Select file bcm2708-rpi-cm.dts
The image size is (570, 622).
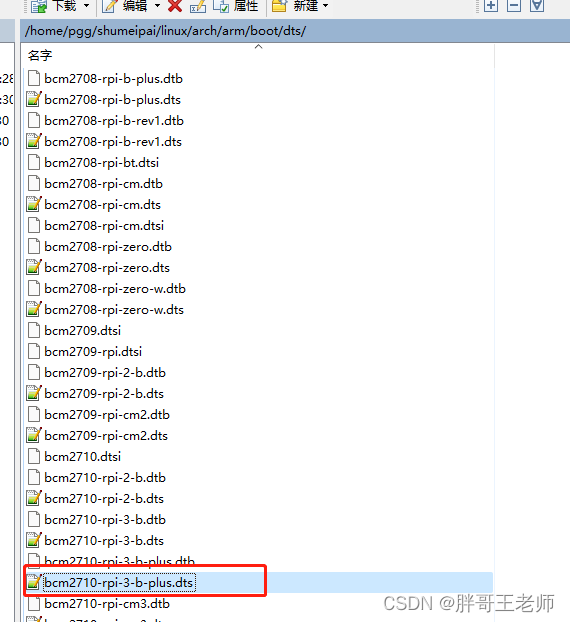point(94,205)
